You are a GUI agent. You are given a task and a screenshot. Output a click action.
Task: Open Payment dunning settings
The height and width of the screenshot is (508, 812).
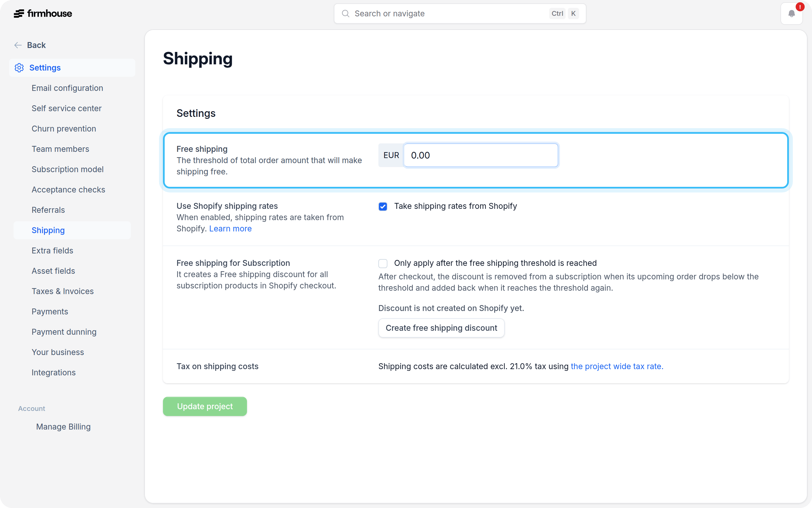[x=64, y=332]
